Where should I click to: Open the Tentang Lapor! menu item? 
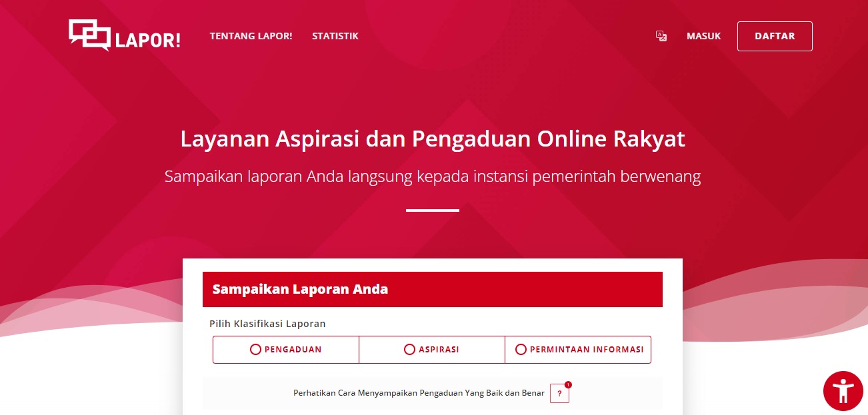click(251, 36)
